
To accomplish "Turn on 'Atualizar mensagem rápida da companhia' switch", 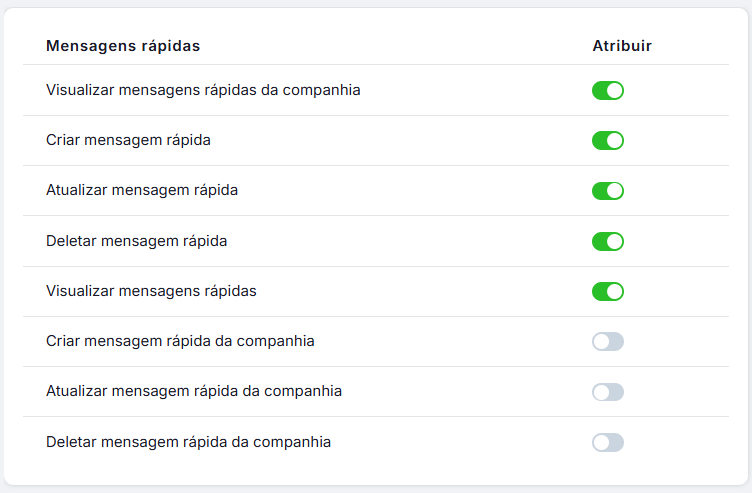I will tap(608, 391).
